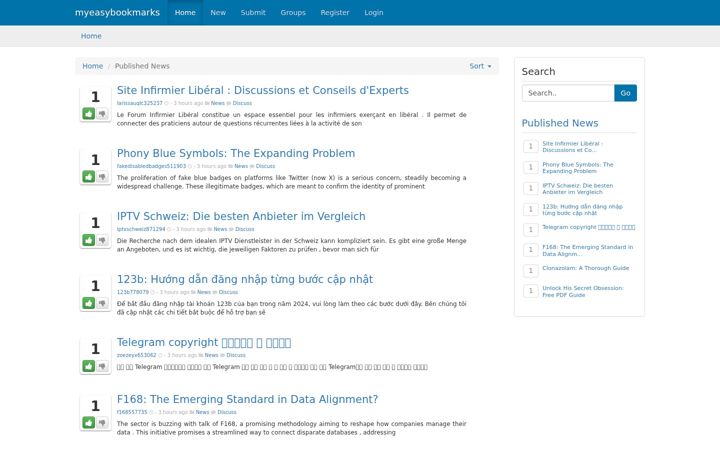Open the 123b Hướng dẫn đăng nhập article
Viewport: 720px width, 450px height.
[245, 279]
